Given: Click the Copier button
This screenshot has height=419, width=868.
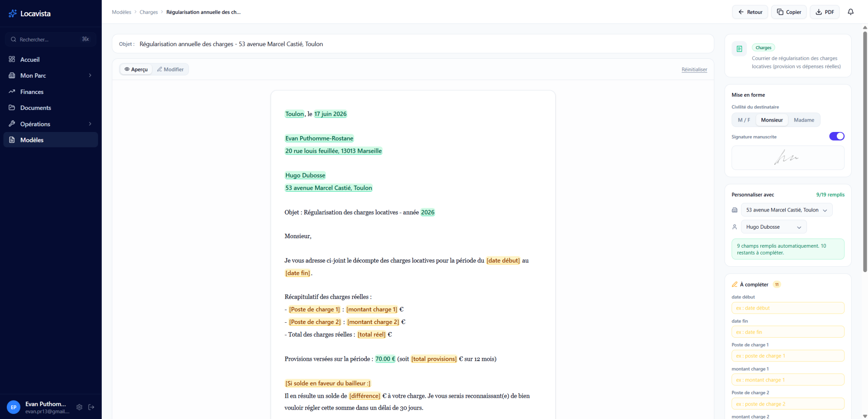Looking at the screenshot, I should point(789,12).
